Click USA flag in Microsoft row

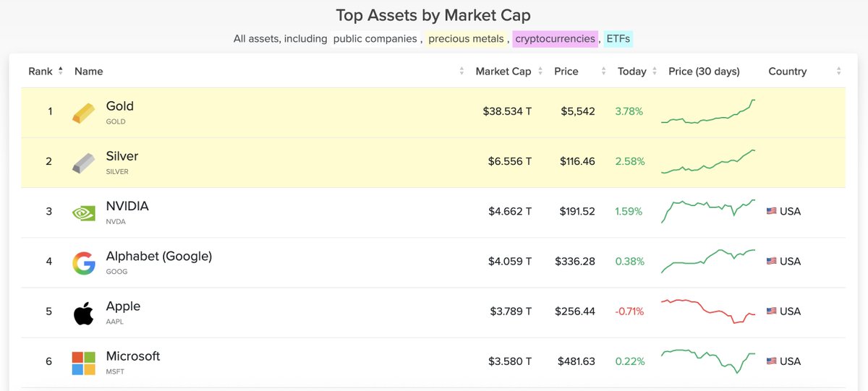pyautogui.click(x=772, y=361)
